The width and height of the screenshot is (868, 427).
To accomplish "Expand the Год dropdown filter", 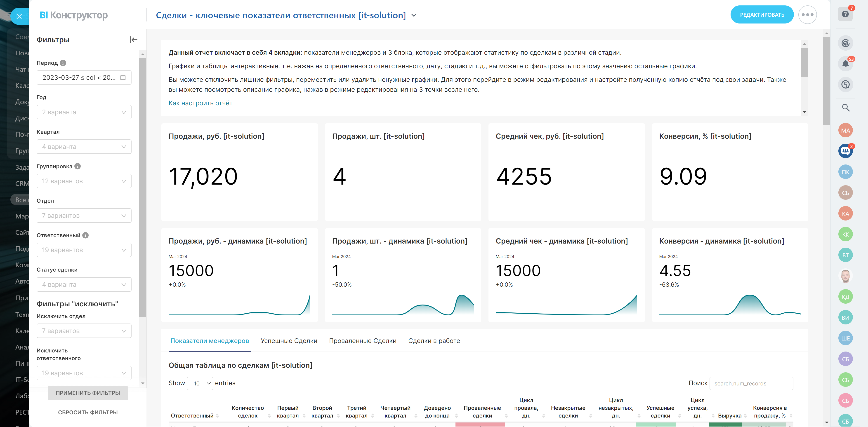I will 84,112.
